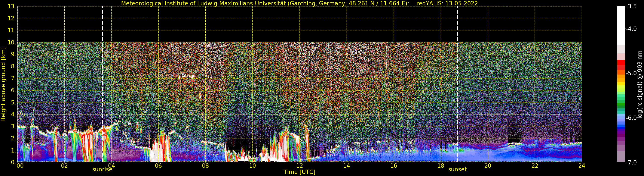This screenshot has width=644, height=176.
Task: Click the x-axis tick label '22'
Action: 535,166
